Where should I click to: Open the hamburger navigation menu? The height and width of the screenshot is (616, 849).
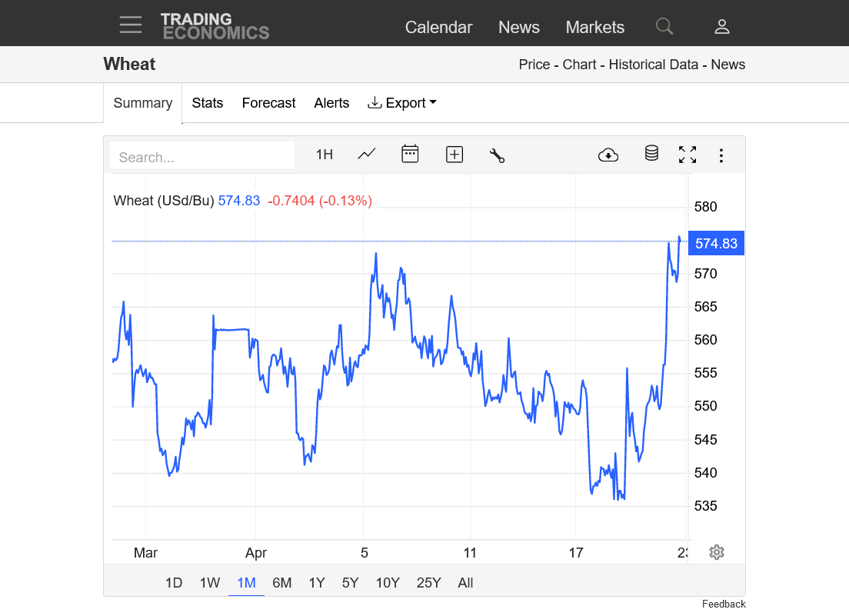pos(131,25)
